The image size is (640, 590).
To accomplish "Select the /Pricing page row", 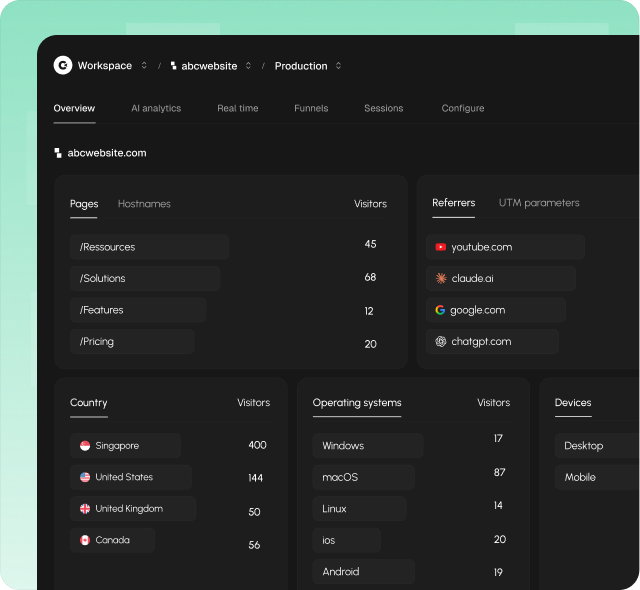I will [x=132, y=342].
